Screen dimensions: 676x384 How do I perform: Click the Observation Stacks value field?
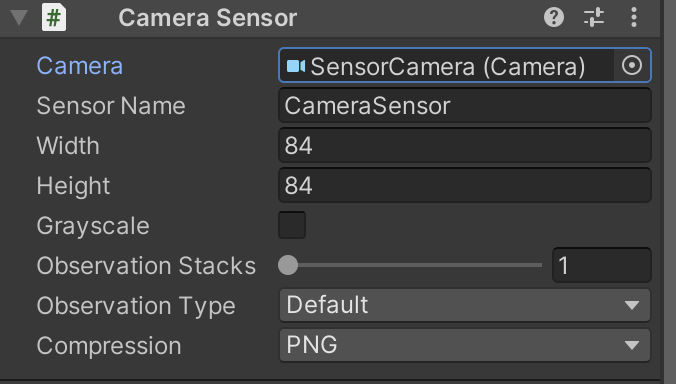click(x=601, y=265)
